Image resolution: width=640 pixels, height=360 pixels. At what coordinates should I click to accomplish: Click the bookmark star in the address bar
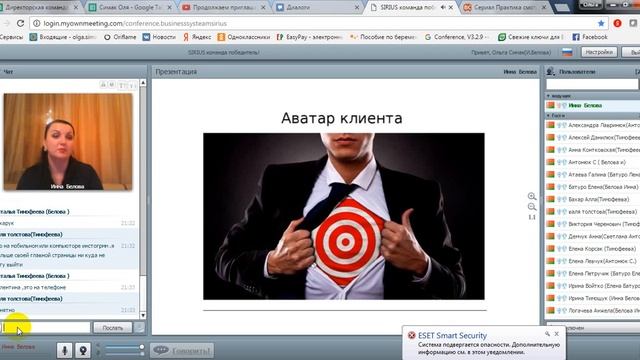(601, 23)
